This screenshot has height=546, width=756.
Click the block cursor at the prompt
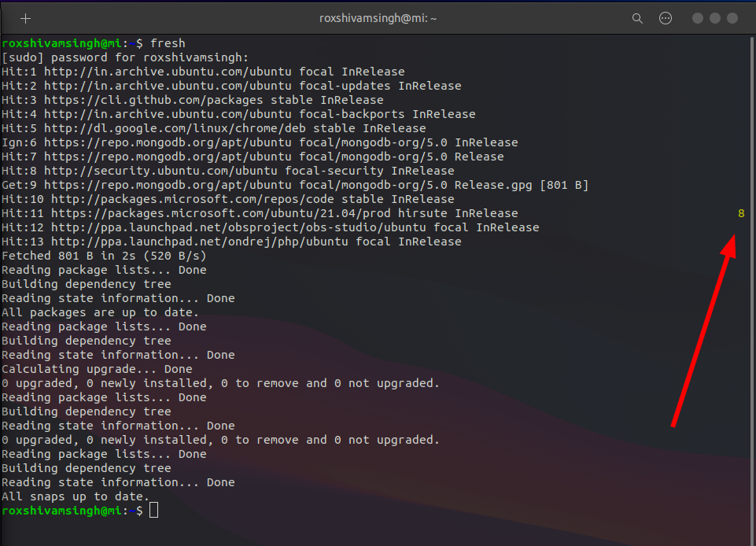pos(154,510)
